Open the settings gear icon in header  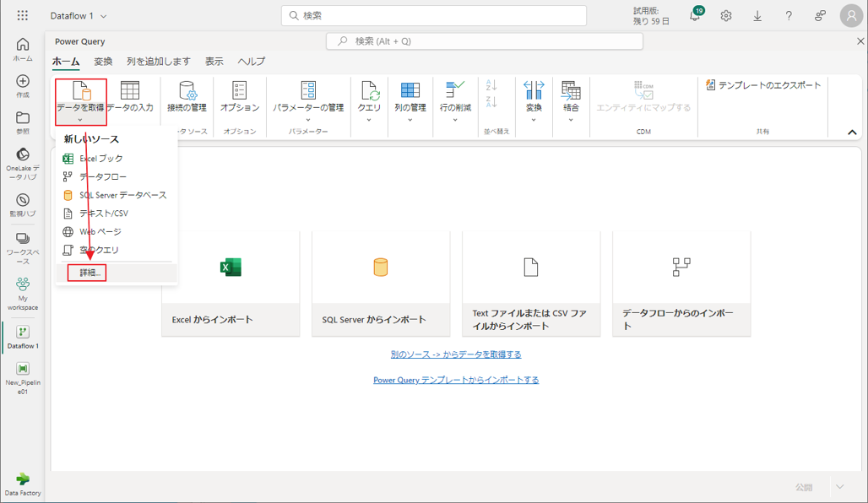point(726,16)
